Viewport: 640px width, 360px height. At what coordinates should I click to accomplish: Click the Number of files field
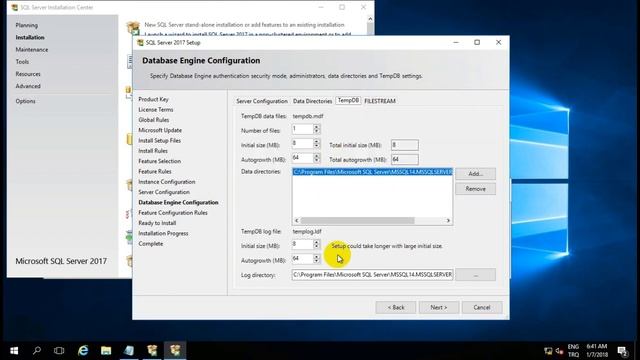click(302, 129)
